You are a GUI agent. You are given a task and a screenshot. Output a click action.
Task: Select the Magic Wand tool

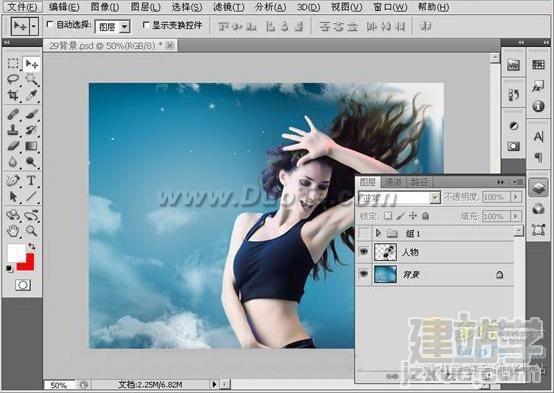[x=31, y=79]
